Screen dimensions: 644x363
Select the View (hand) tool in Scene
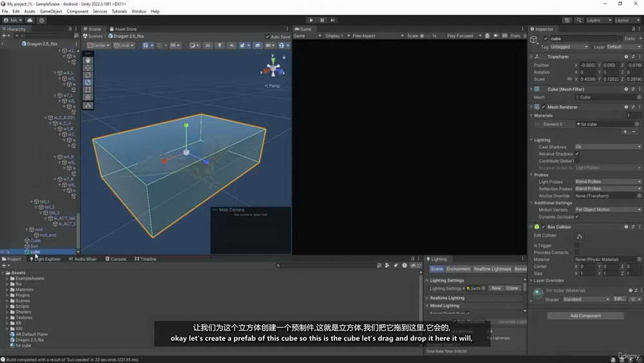pyautogui.click(x=88, y=61)
